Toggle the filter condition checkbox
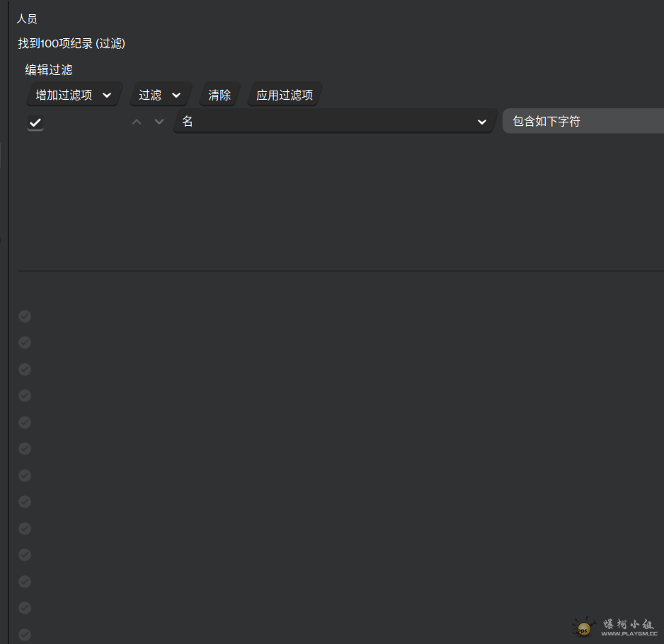This screenshot has width=664, height=644. [35, 122]
